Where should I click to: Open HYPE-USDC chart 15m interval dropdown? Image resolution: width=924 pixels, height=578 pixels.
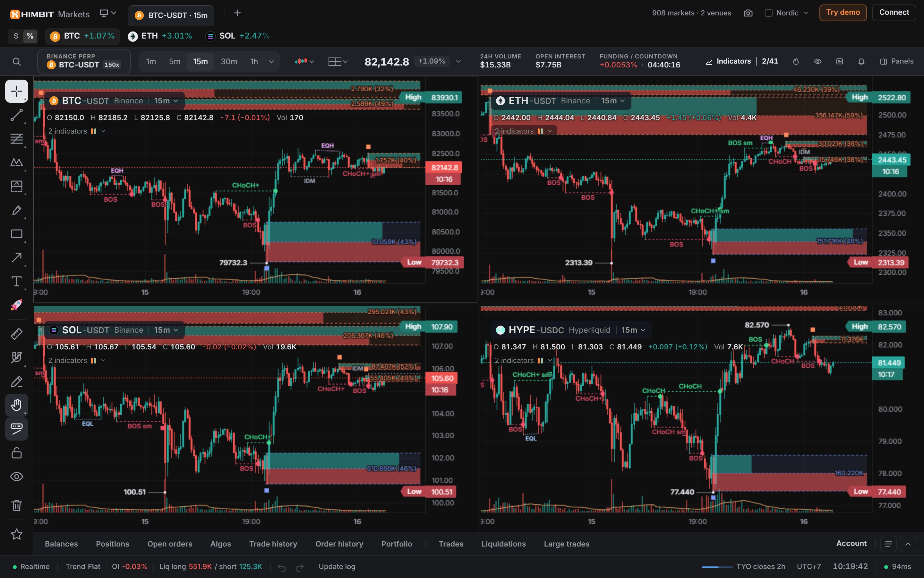(633, 330)
